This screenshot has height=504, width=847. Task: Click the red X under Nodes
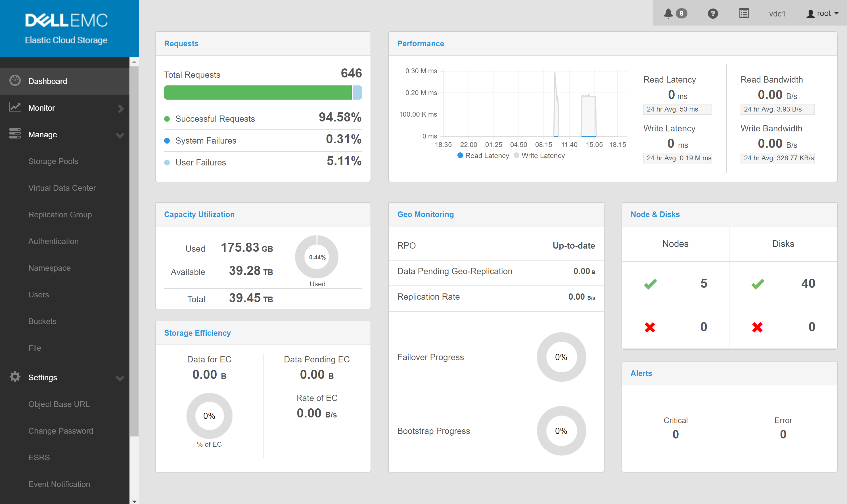(x=650, y=327)
